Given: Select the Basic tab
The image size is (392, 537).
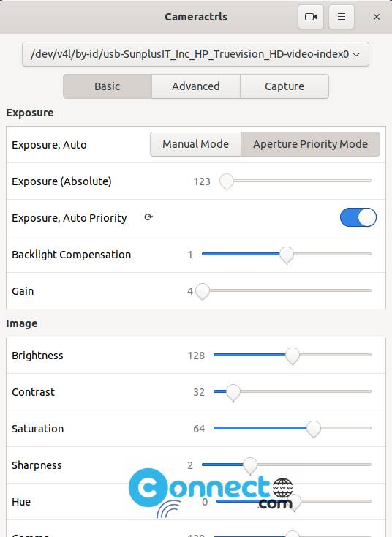Looking at the screenshot, I should coord(108,86).
